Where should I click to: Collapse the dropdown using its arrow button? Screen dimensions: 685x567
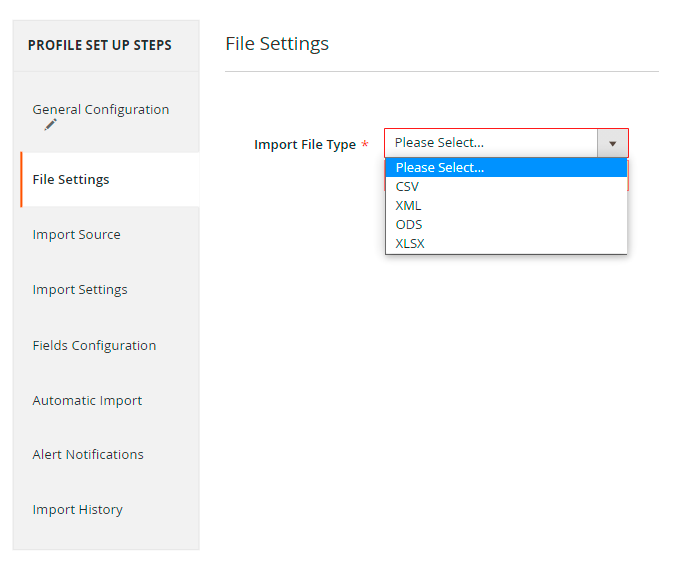pyautogui.click(x=612, y=143)
